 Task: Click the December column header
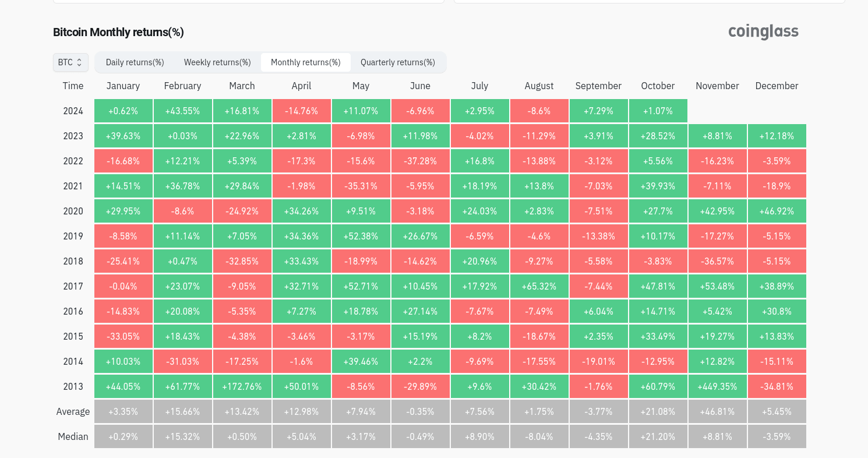[x=777, y=86]
